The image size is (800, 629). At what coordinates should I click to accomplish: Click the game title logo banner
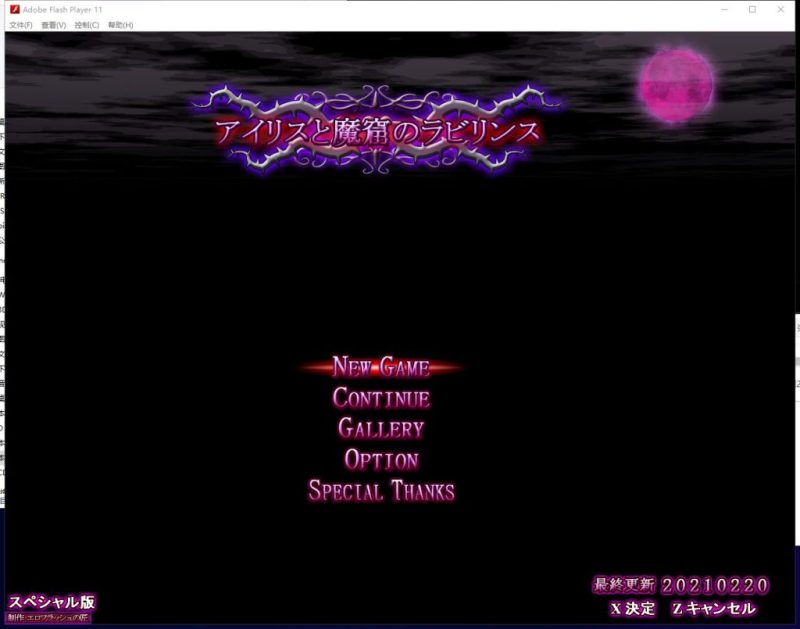click(378, 131)
